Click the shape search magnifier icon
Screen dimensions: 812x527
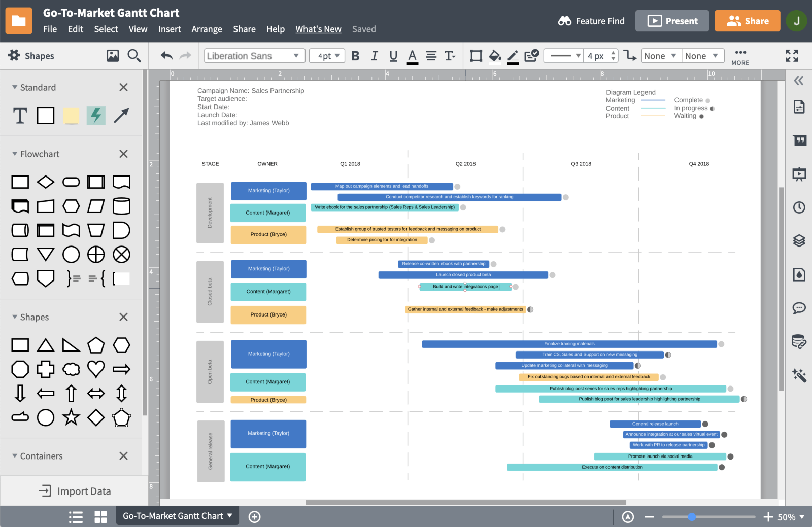tap(134, 56)
